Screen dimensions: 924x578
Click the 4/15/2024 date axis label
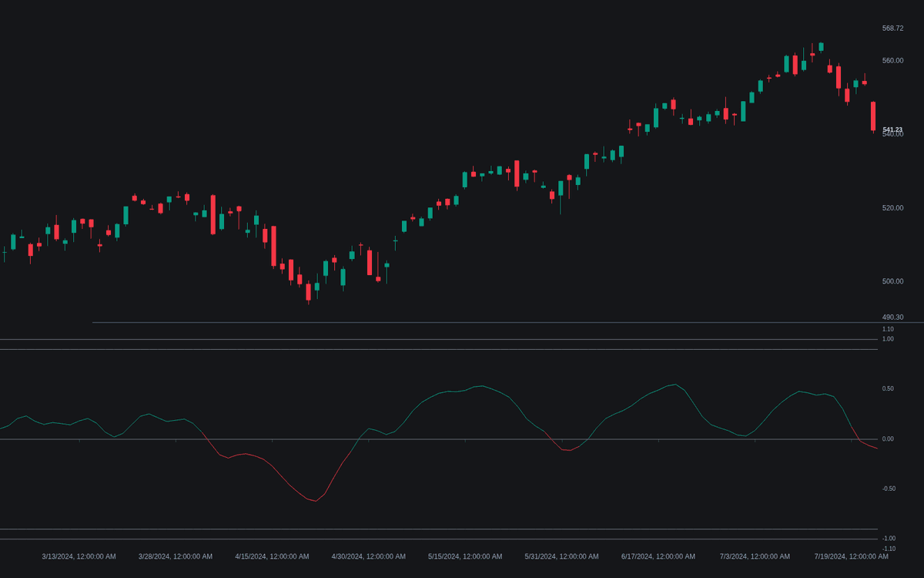(272, 556)
